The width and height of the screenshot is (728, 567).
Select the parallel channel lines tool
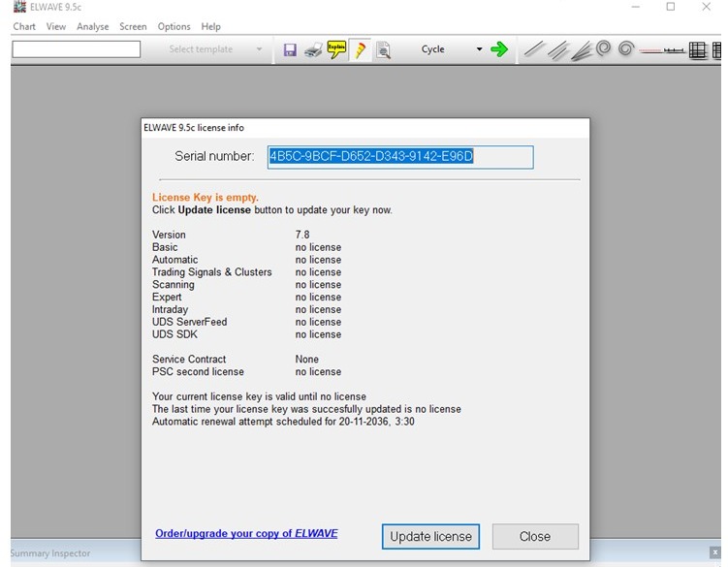(557, 50)
